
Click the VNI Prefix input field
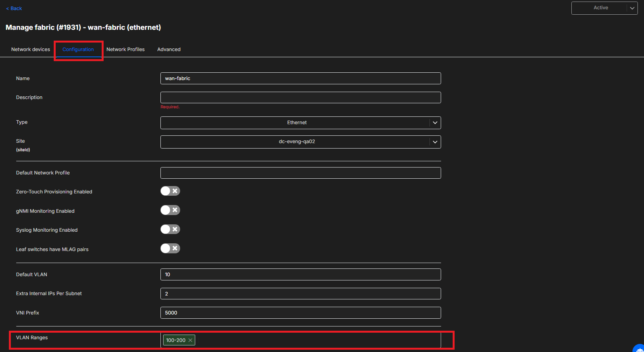300,313
